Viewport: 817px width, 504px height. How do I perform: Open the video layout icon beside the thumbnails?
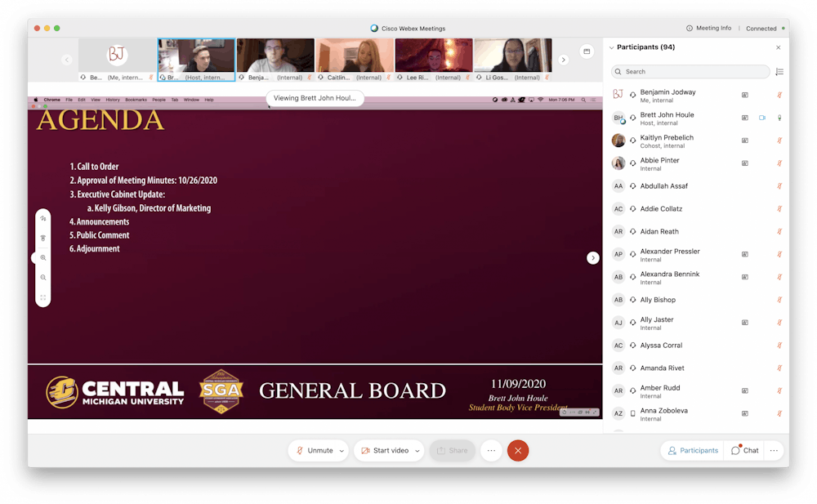click(586, 51)
